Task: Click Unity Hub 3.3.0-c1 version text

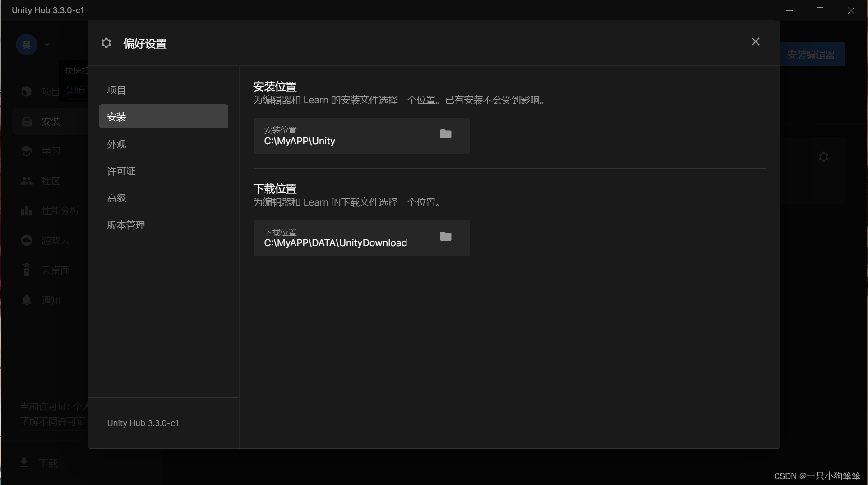Action: [143, 423]
